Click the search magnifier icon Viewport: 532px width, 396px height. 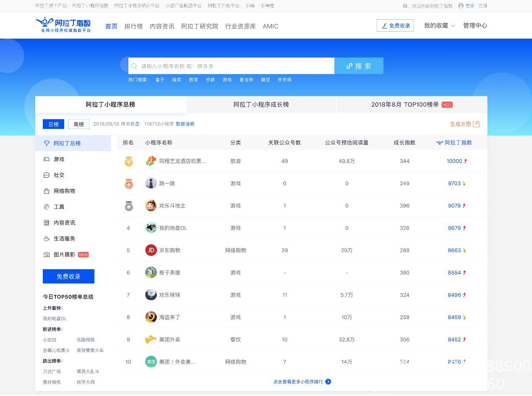click(134, 66)
